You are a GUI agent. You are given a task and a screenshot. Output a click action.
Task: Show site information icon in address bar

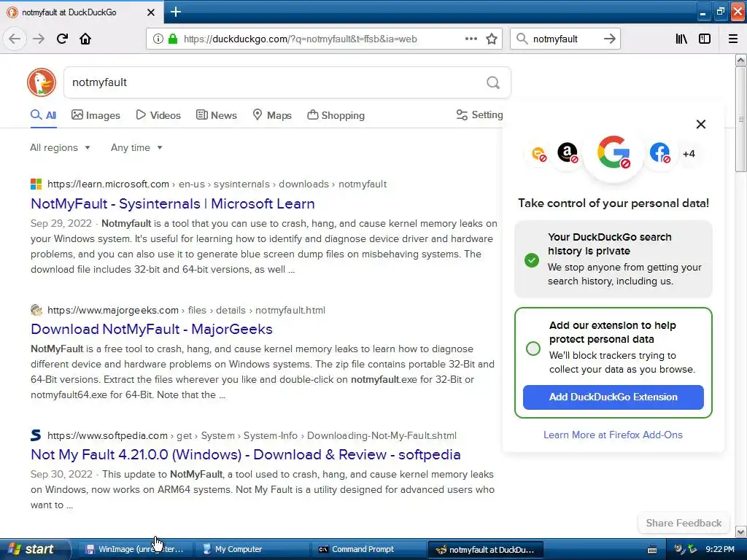click(158, 39)
